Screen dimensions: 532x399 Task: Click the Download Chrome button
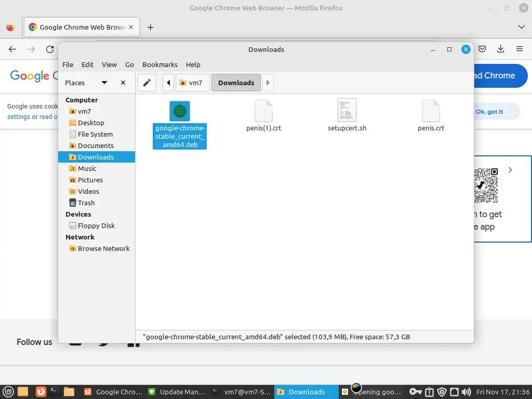(x=501, y=76)
